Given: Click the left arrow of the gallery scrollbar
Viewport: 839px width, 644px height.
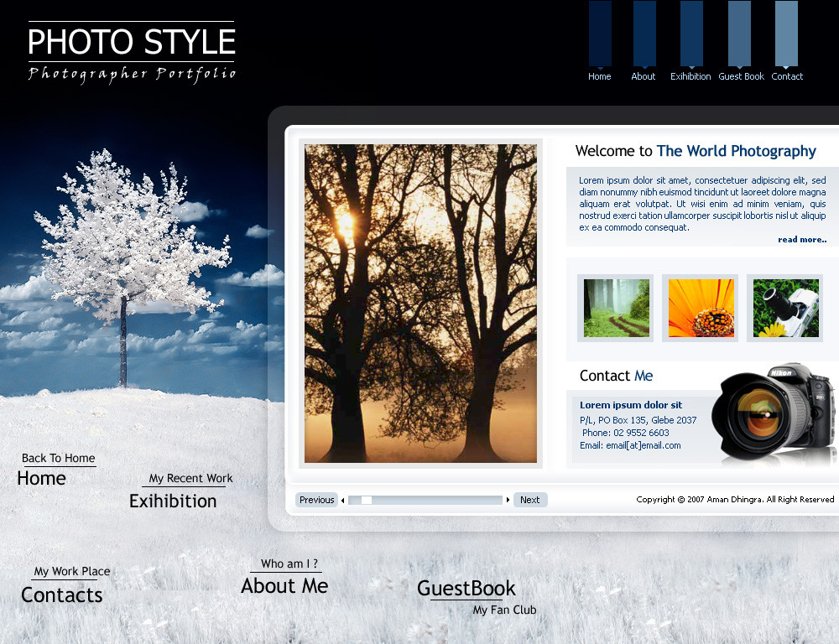Looking at the screenshot, I should coord(342,500).
